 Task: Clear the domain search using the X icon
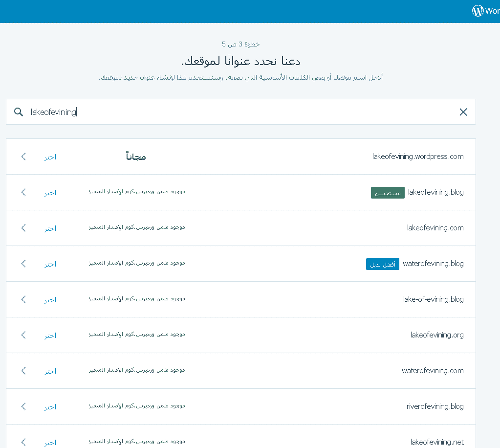click(x=463, y=112)
